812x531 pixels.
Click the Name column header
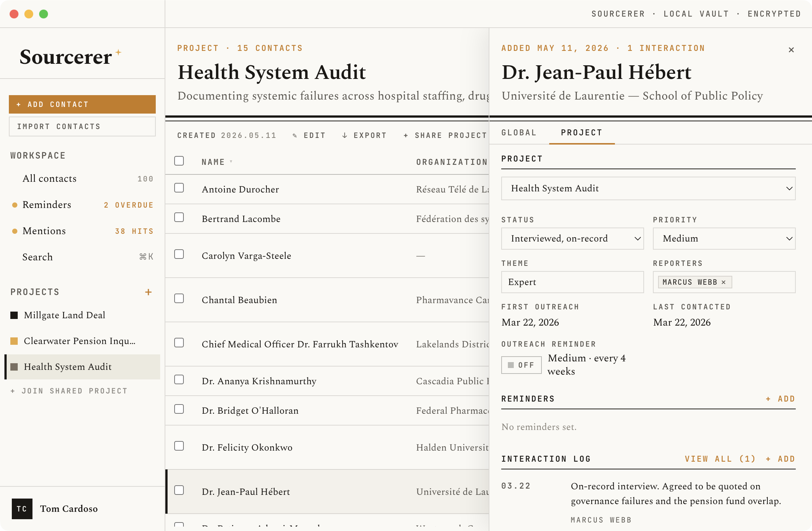[213, 162]
